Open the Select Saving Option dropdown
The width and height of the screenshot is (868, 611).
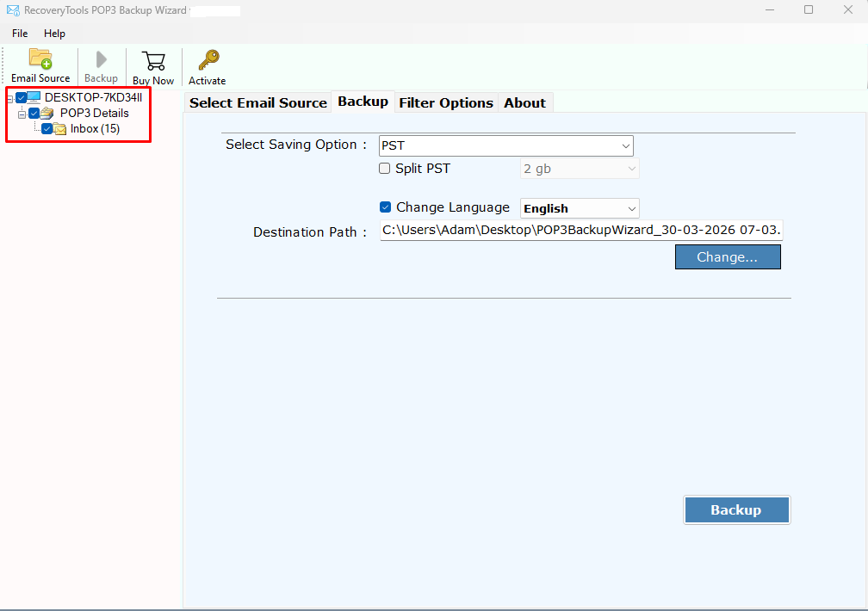506,146
